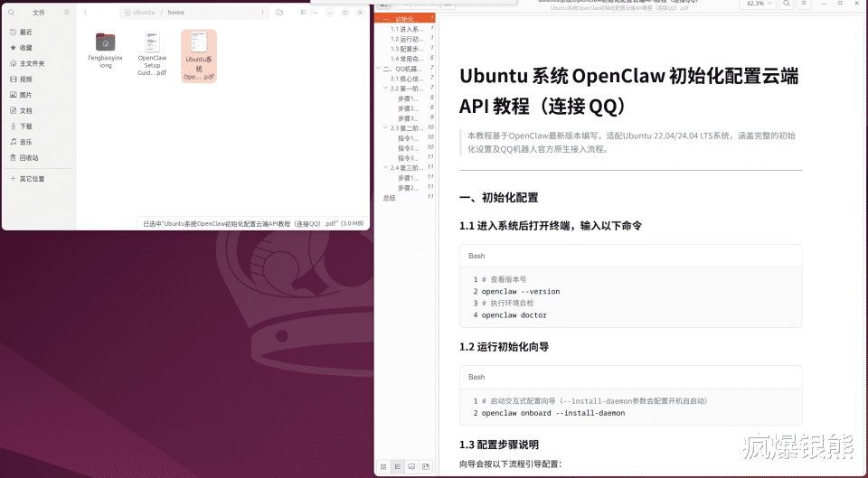Click the folder icon right of path bar
Viewport: 868px width, 478px height.
click(x=279, y=12)
